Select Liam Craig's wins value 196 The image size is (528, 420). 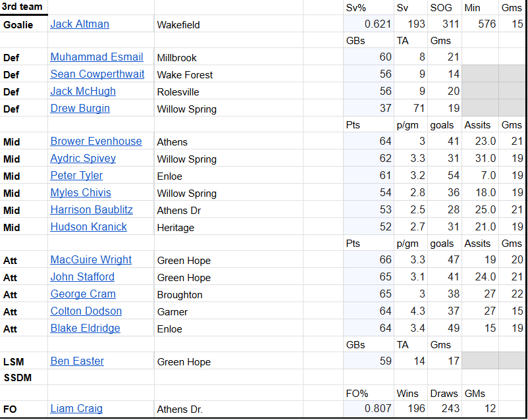(411, 409)
